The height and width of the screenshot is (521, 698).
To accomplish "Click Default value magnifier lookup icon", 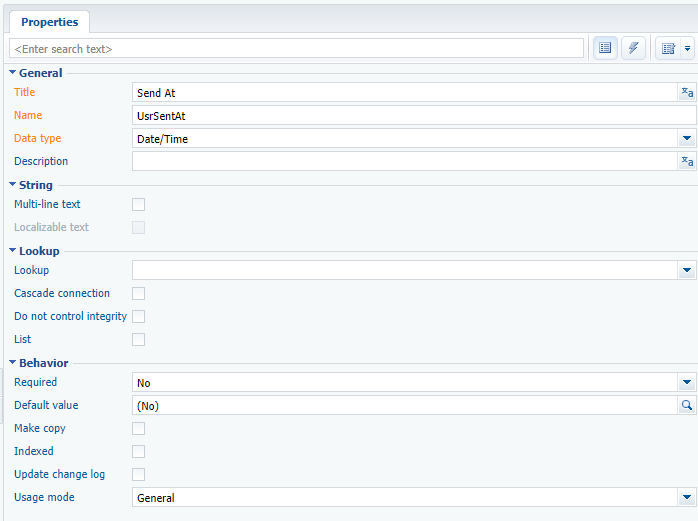I will coord(687,405).
